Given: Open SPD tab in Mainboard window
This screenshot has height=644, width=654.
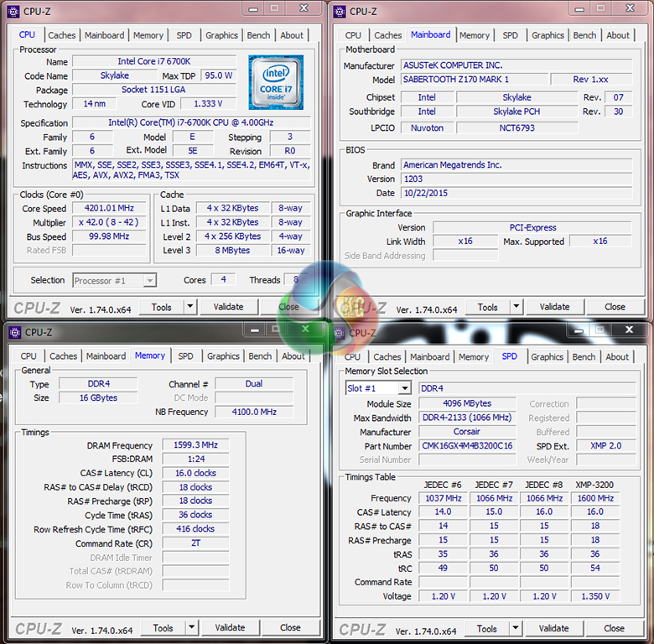Looking at the screenshot, I should [x=510, y=35].
